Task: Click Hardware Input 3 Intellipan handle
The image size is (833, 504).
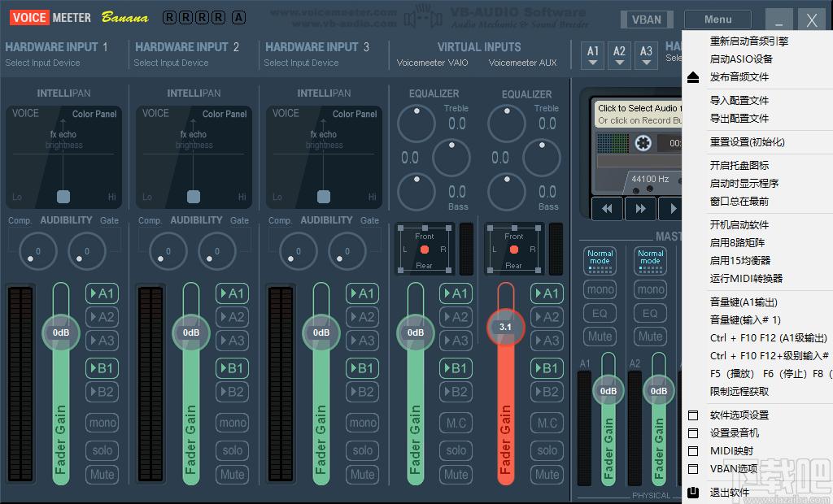Action: 324,197
